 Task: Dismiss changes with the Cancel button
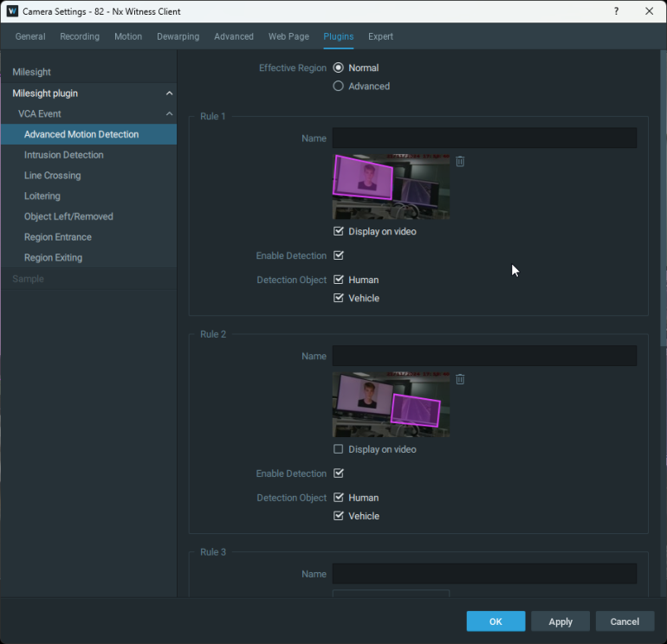click(625, 621)
